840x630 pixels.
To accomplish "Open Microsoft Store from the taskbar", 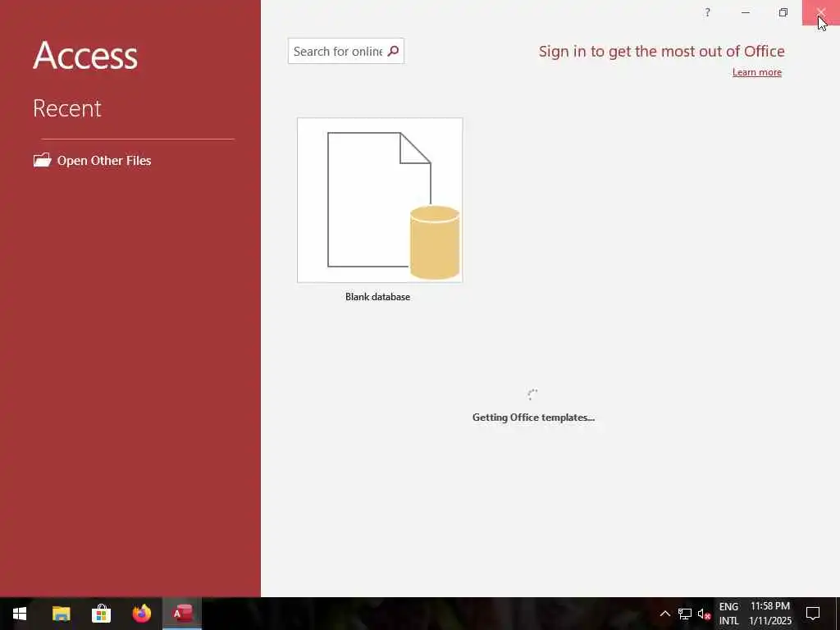I will coord(101,614).
